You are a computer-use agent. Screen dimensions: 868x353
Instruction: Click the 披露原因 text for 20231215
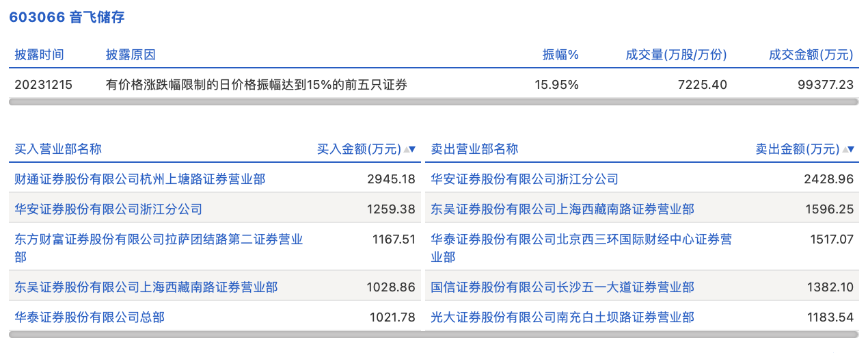[256, 85]
